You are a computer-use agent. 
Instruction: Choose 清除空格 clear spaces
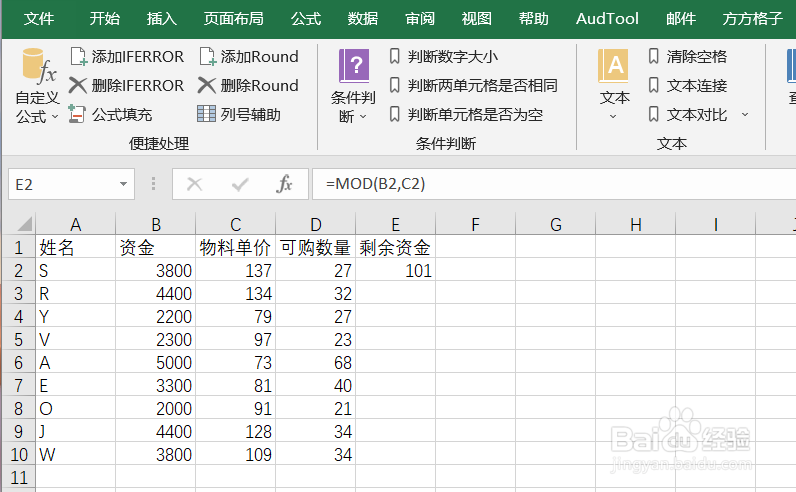point(687,56)
